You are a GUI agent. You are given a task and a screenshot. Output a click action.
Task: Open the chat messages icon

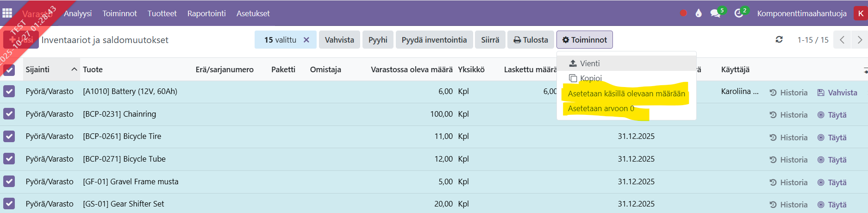(x=716, y=13)
